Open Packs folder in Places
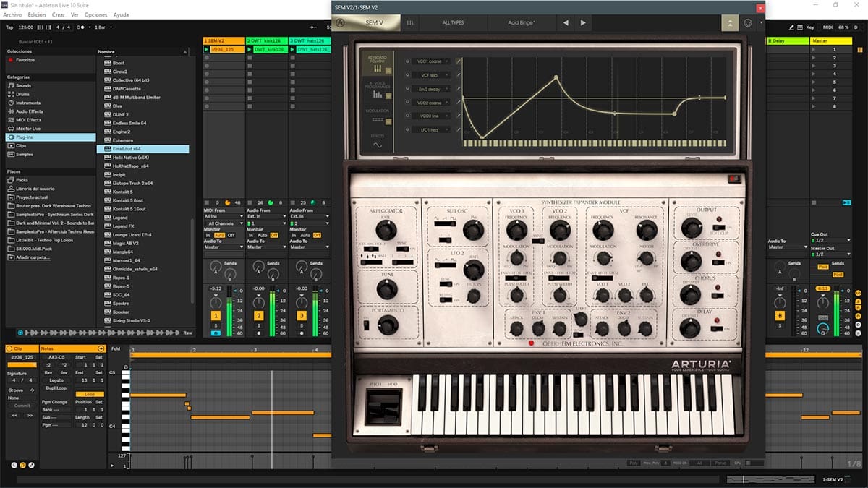The width and height of the screenshot is (868, 488). (x=22, y=180)
